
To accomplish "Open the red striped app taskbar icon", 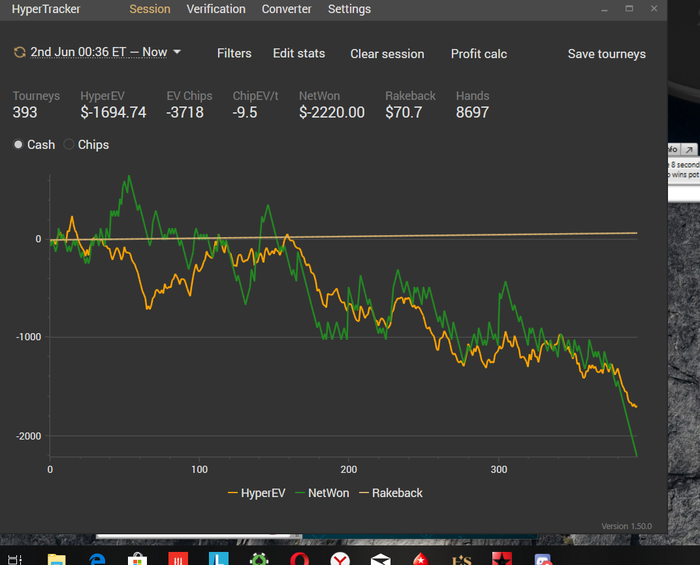I will (x=178, y=559).
